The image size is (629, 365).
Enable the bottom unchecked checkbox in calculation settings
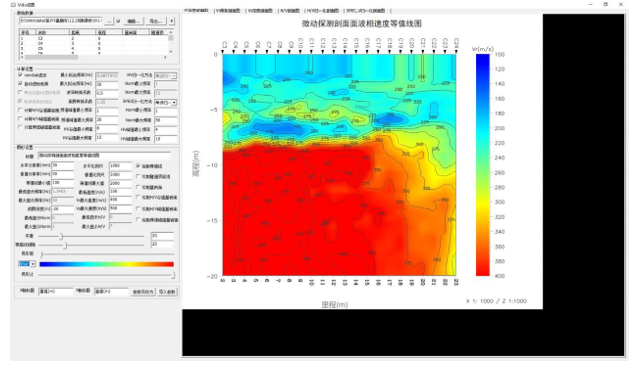point(20,127)
